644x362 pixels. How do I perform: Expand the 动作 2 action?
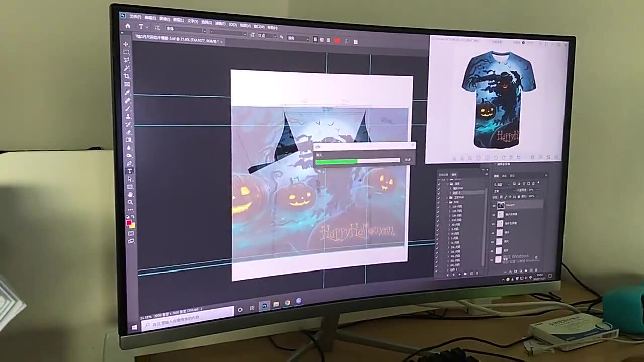451,193
